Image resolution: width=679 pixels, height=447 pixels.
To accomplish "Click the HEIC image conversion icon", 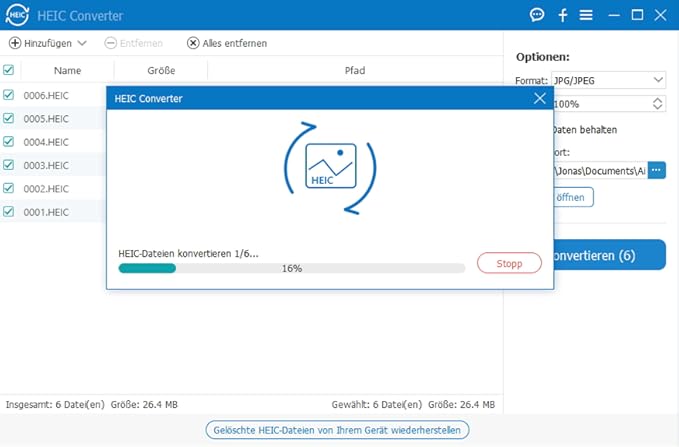I will pos(330,167).
